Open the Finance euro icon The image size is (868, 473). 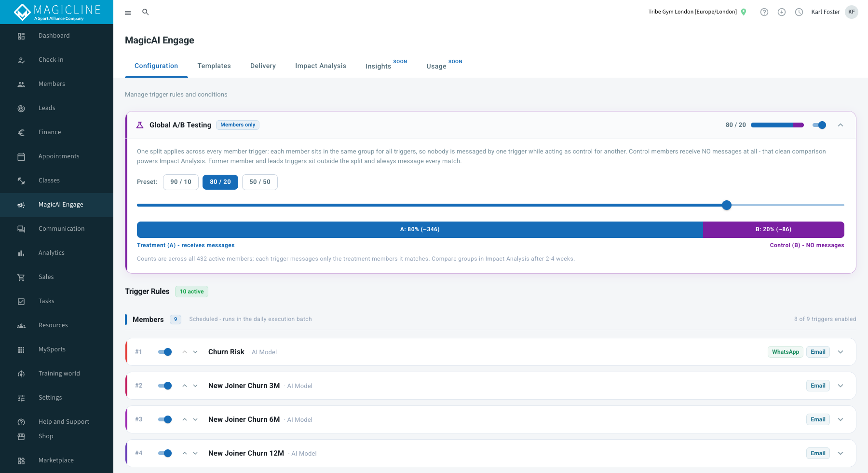coord(21,132)
